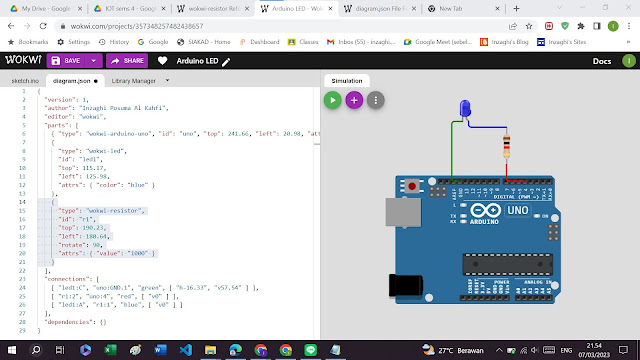640x360 pixels.
Task: Switch to the sketch.ino tab
Action: [25, 81]
